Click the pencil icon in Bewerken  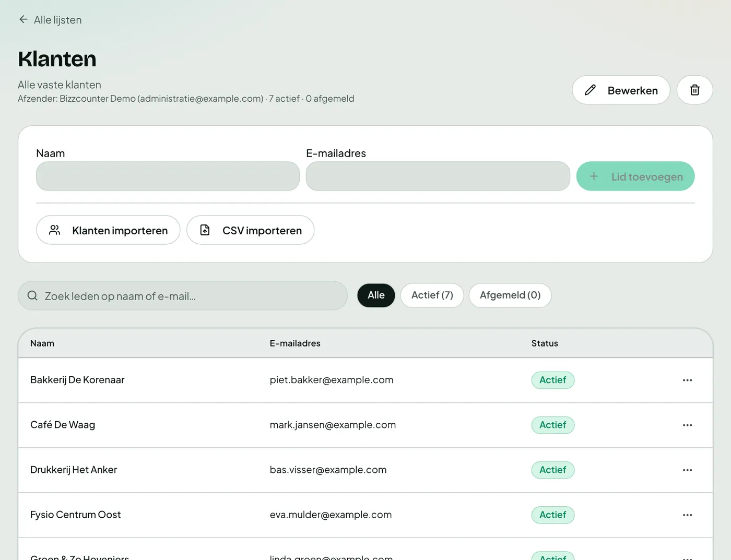590,90
